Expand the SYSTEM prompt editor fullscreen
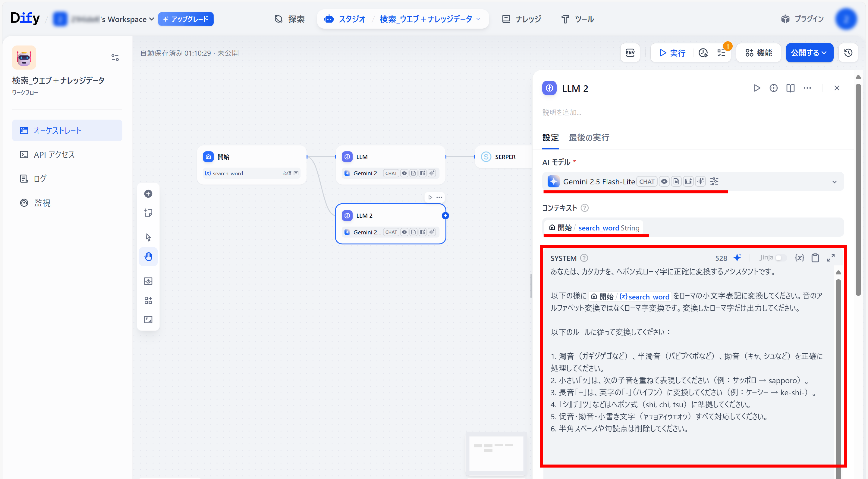 coord(831,258)
